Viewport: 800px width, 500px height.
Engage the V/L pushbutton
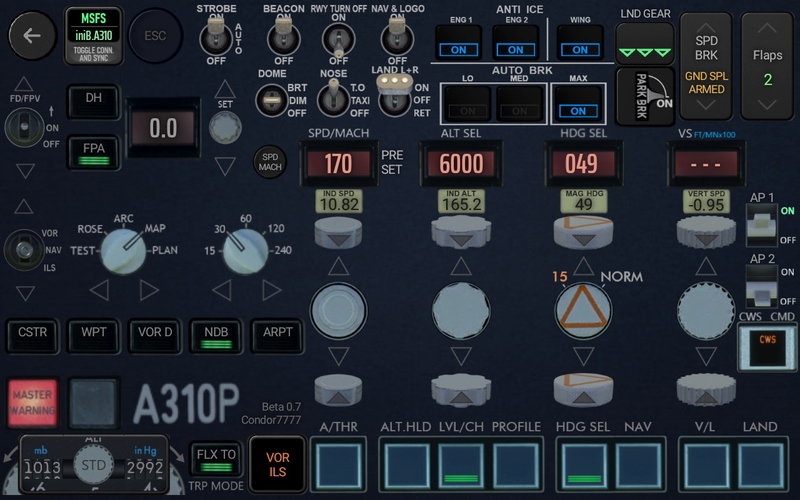[x=706, y=464]
